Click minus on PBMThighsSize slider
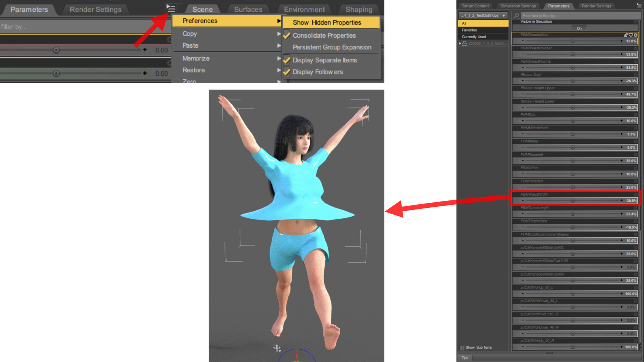 point(523,227)
